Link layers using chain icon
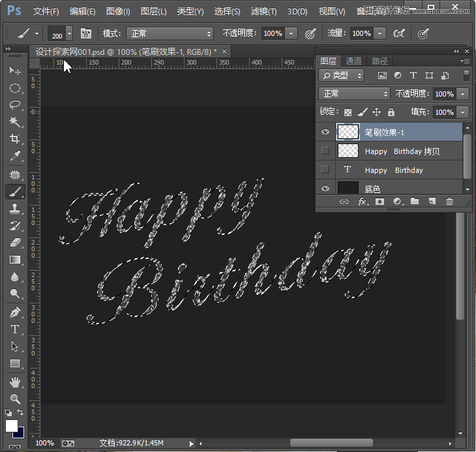Screen dimensions: 476x452 coord(344,202)
